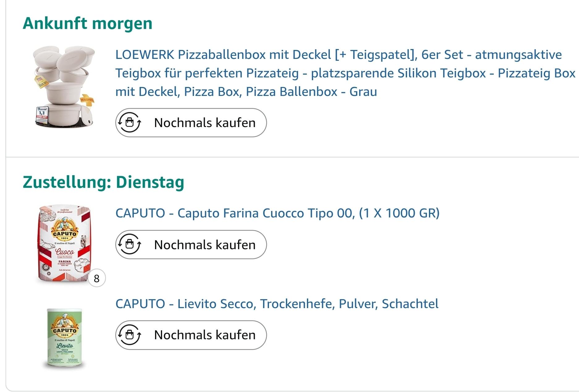Select the Caputo Lievito yeast can image
The image size is (579, 392).
pyautogui.click(x=65, y=338)
